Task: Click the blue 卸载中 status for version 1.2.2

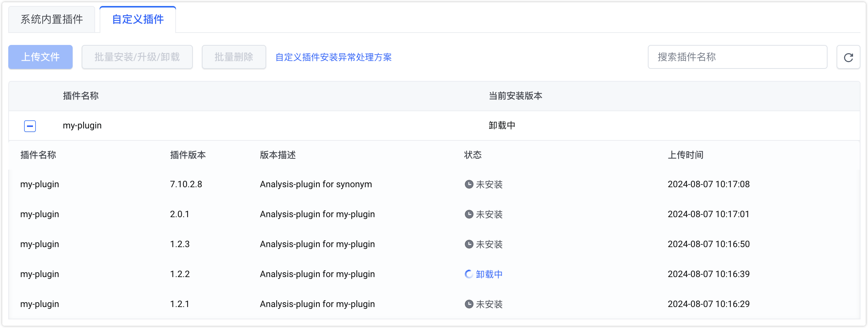Action: (489, 274)
